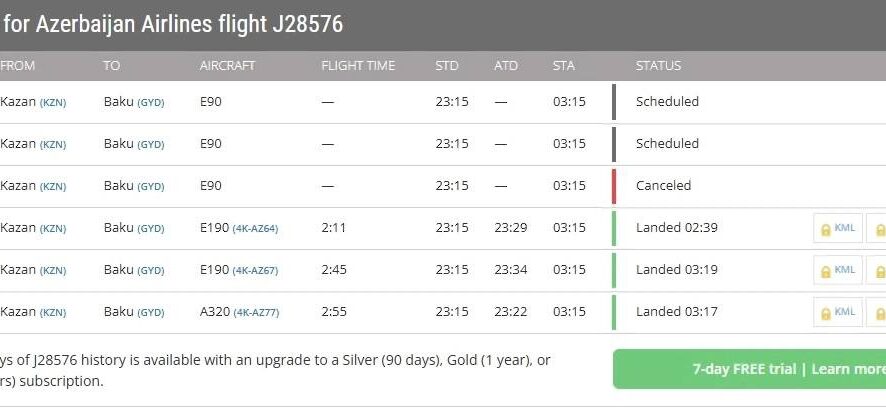Click the STD column header
This screenshot has height=416, width=886.
(447, 66)
